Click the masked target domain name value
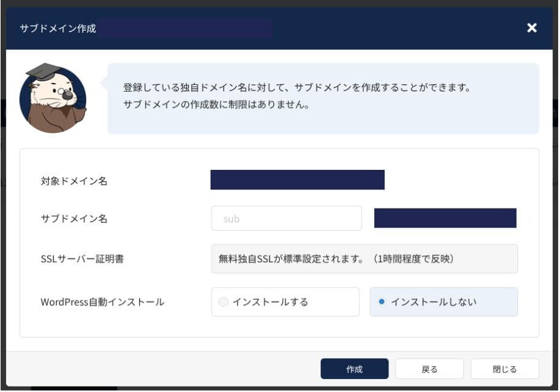Viewport: 560px width, 392px height. 297,180
